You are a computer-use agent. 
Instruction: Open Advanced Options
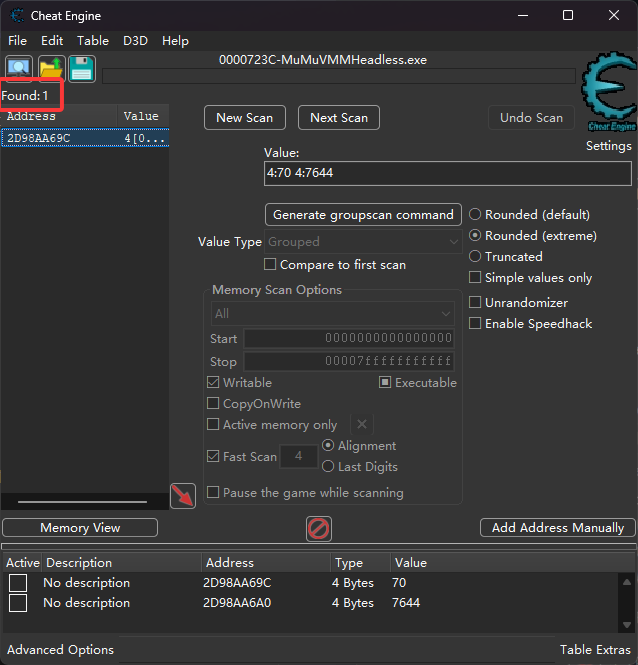[x=60, y=650]
